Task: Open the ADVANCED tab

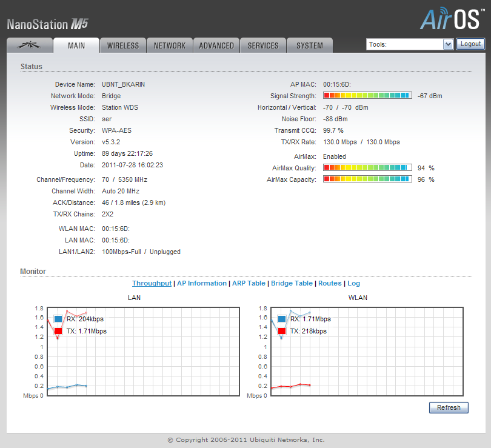Action: pos(216,45)
